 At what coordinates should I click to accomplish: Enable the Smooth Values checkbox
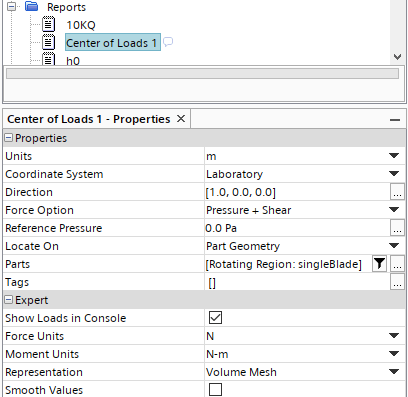[215, 389]
